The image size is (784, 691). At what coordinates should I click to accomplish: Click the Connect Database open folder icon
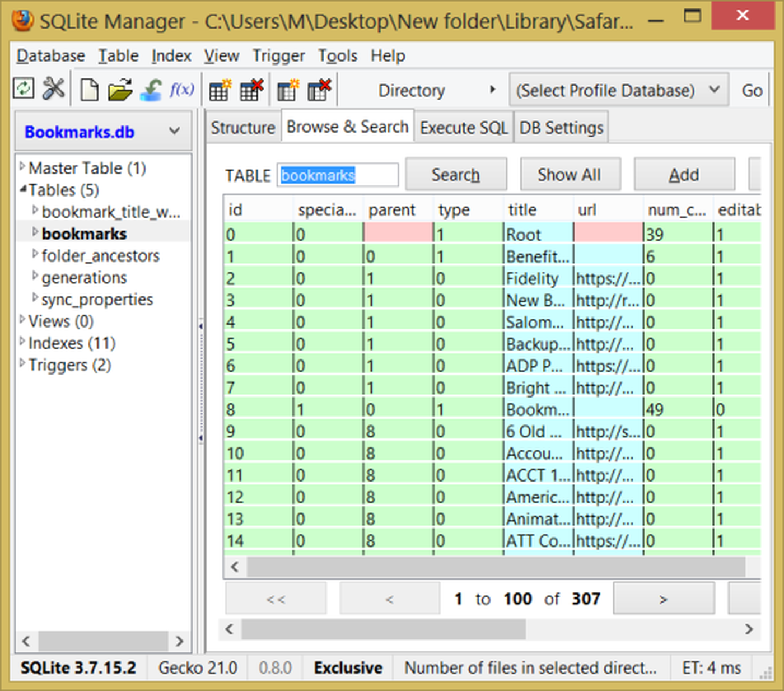tap(120, 90)
